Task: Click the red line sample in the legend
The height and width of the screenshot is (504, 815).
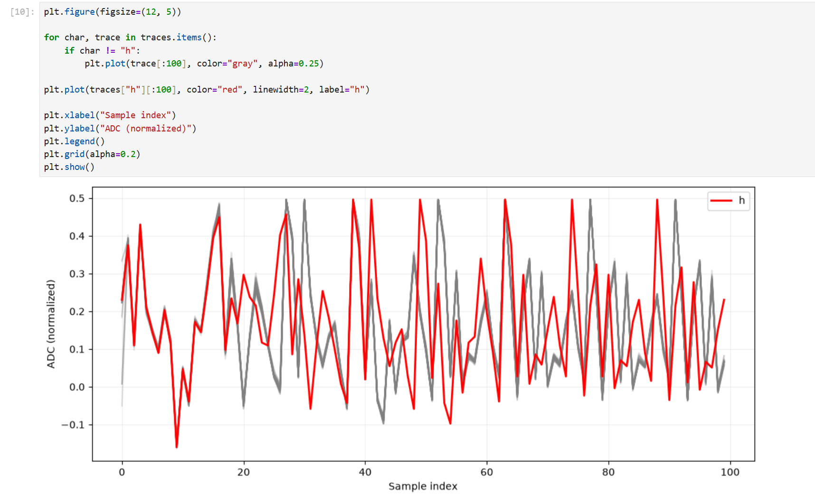Action: click(x=721, y=201)
